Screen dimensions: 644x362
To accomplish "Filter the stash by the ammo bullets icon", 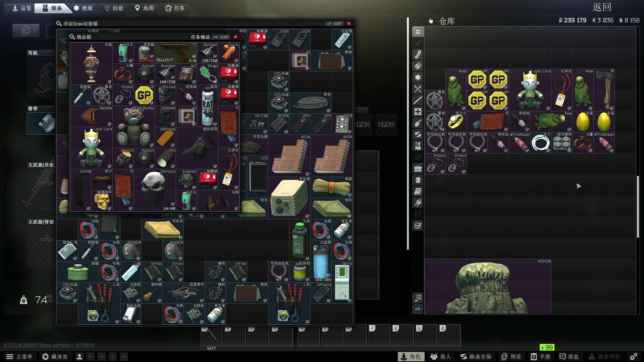I will point(418,66).
